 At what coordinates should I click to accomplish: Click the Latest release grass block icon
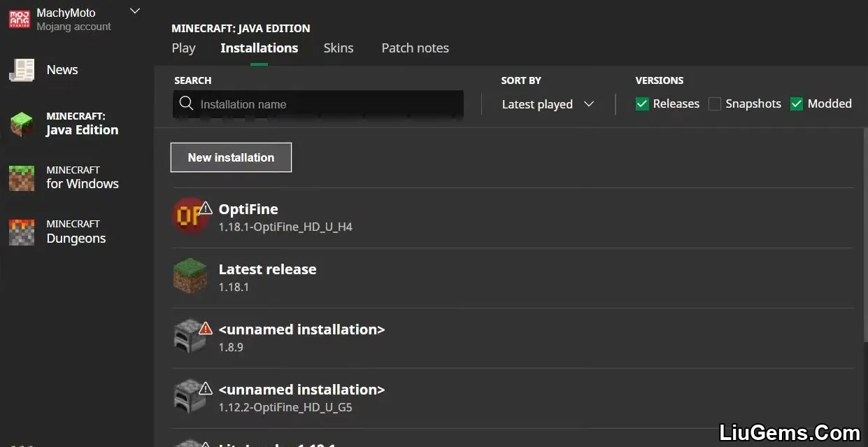(190, 276)
